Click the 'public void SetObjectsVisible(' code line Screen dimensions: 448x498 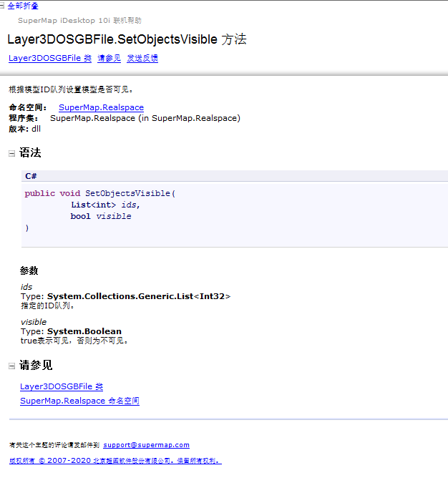tap(100, 193)
